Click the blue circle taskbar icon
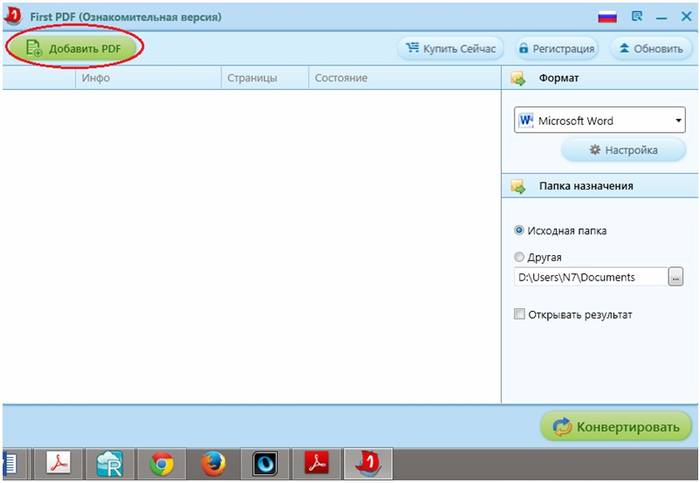The height and width of the screenshot is (483, 700). [x=265, y=463]
